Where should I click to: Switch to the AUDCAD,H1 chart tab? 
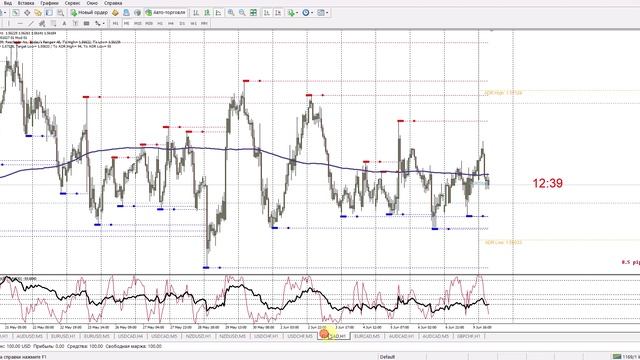point(401,336)
